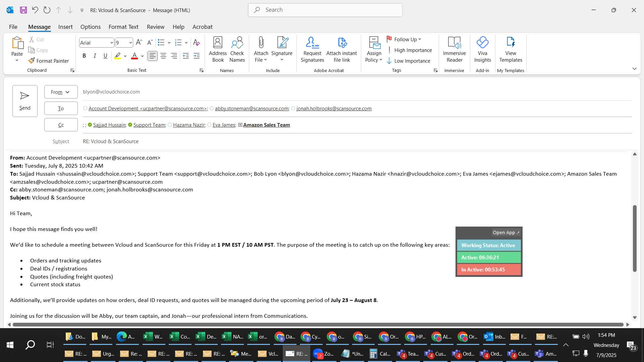The height and width of the screenshot is (362, 644).
Task: Expand the Follow Up flag menu
Action: coord(404,39)
